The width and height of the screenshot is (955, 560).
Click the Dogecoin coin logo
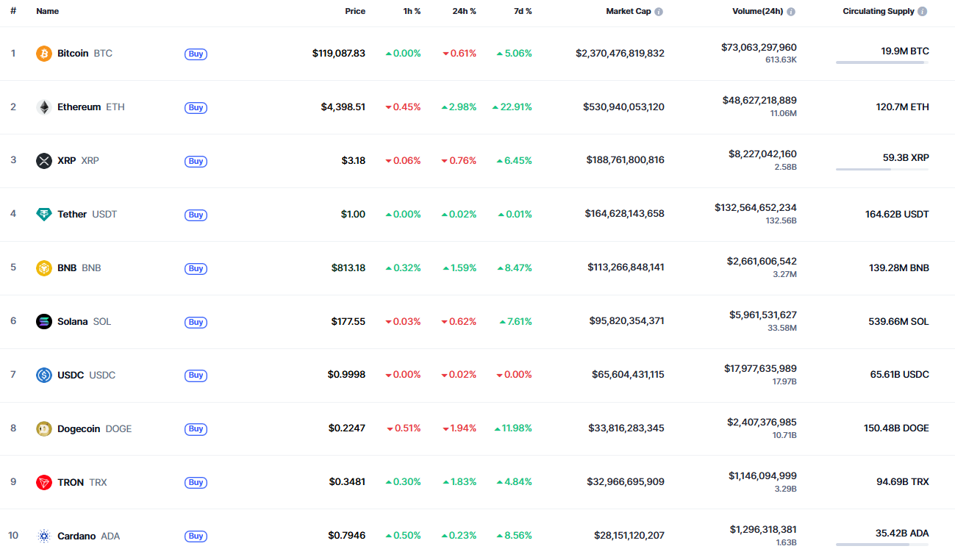pos(44,428)
